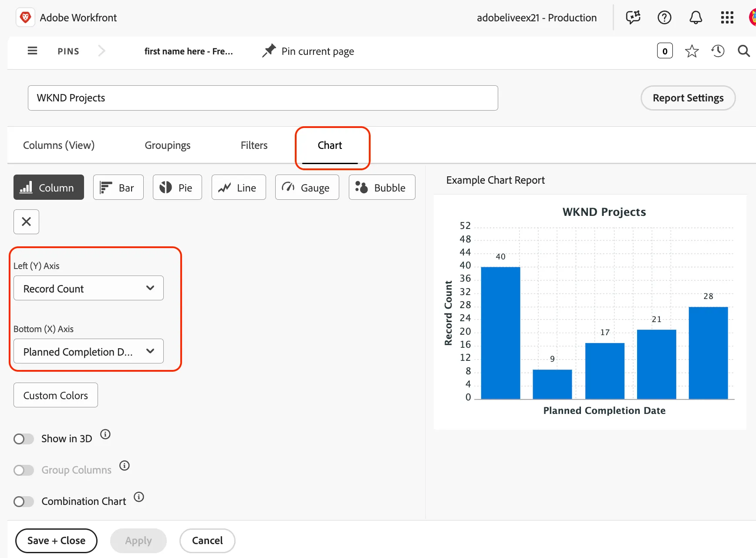The image size is (756, 558).
Task: Click the search magnifier icon
Action: [x=744, y=51]
